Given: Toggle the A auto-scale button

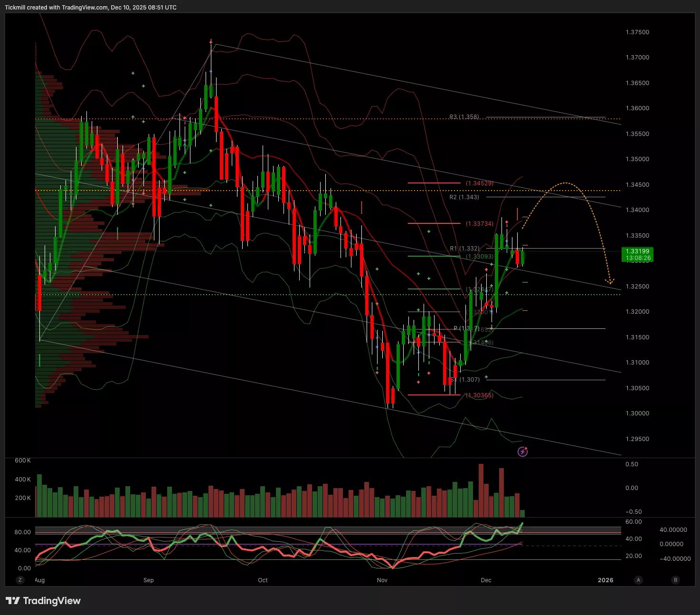Looking at the screenshot, I should pyautogui.click(x=638, y=580).
